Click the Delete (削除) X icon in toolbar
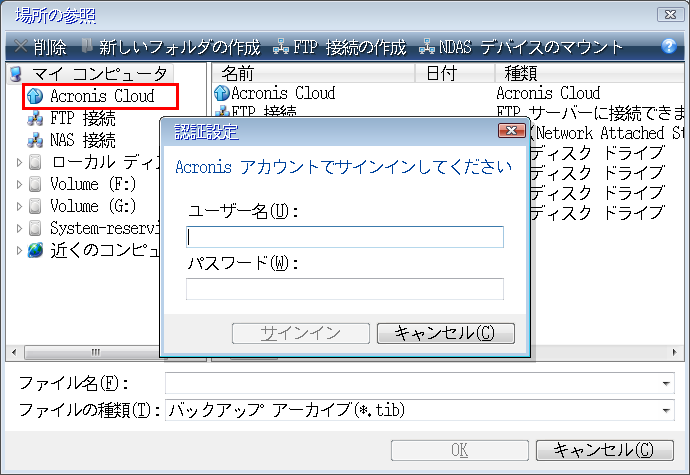This screenshot has height=475, width=690. pos(21,46)
